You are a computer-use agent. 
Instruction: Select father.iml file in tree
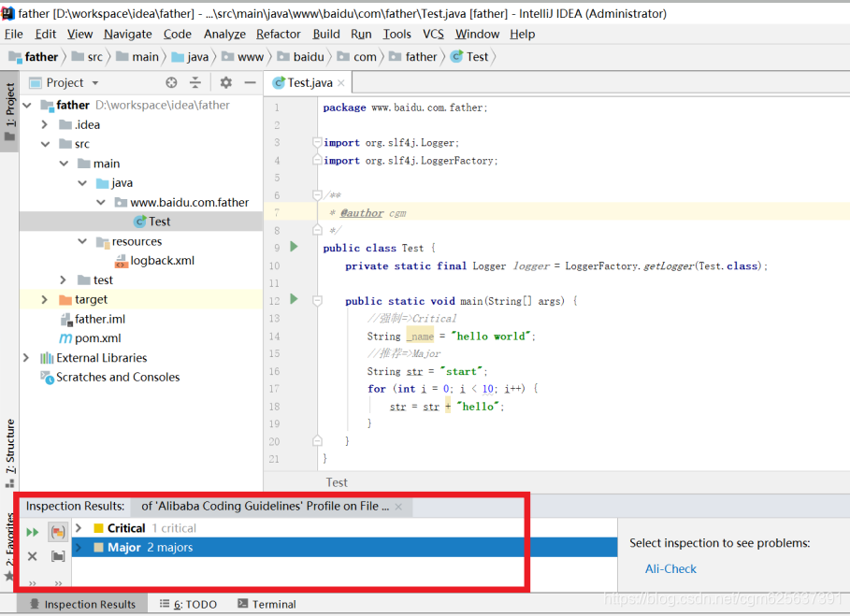tap(93, 319)
